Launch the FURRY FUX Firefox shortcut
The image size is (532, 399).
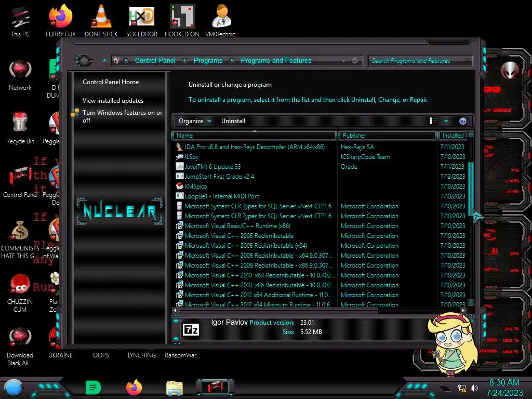61,21
